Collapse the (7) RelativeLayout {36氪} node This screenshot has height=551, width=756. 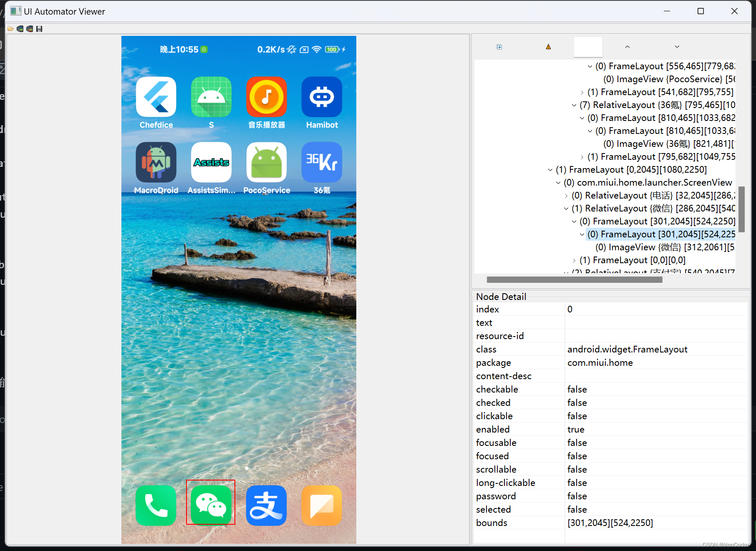pos(574,105)
